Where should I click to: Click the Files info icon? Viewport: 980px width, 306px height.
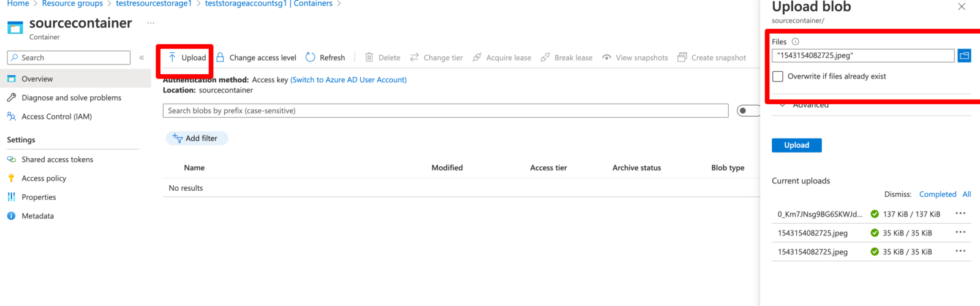click(x=795, y=42)
